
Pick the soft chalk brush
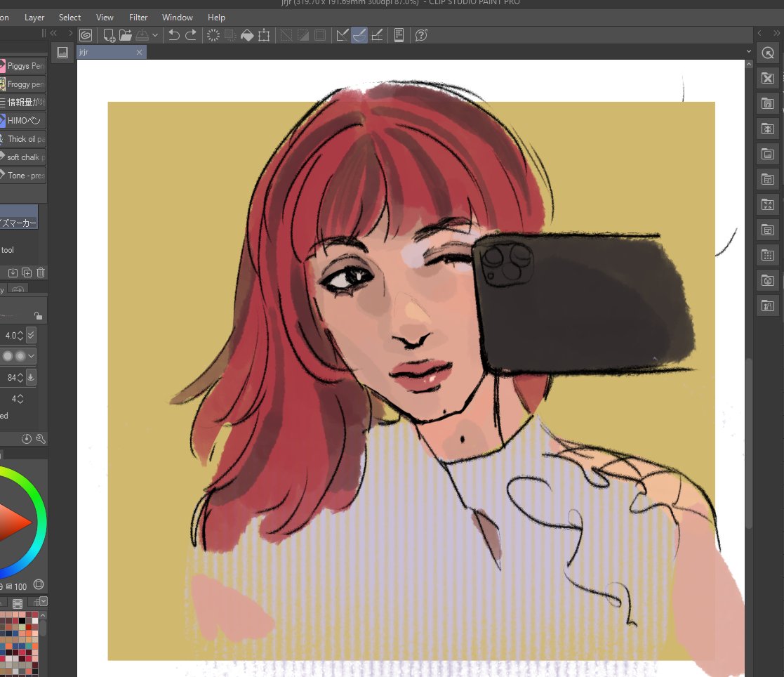(x=23, y=157)
